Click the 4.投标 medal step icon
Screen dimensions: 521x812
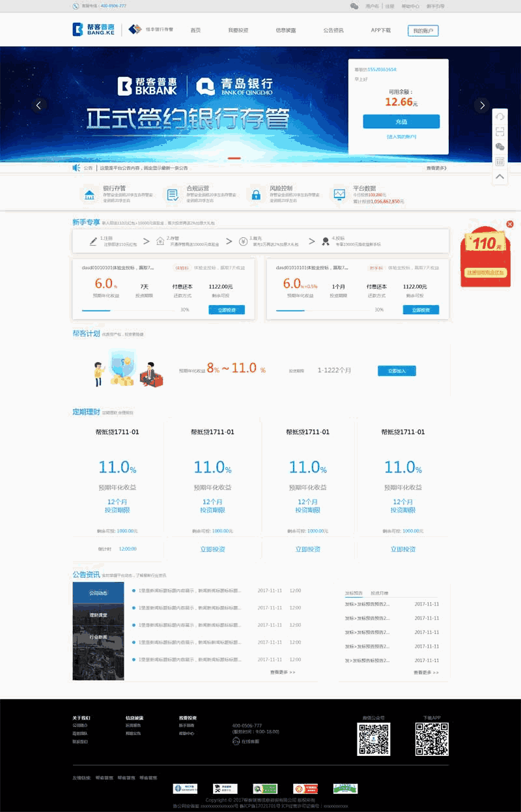coord(324,241)
